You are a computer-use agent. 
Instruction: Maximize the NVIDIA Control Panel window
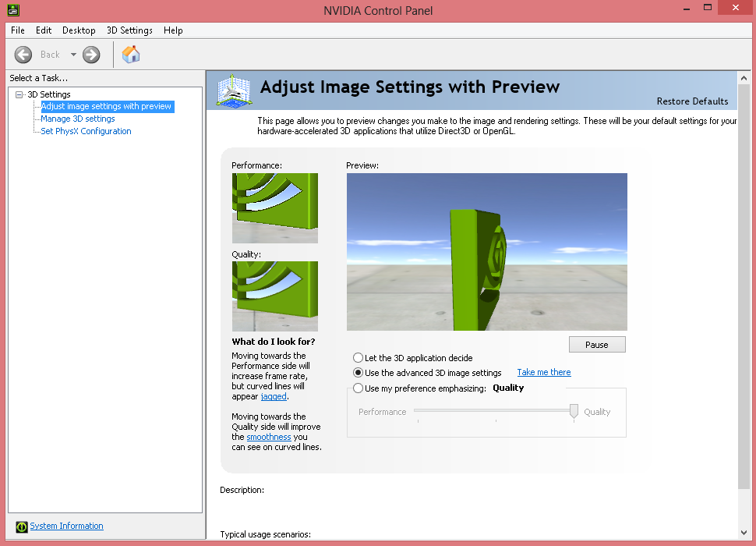pyautogui.click(x=708, y=8)
